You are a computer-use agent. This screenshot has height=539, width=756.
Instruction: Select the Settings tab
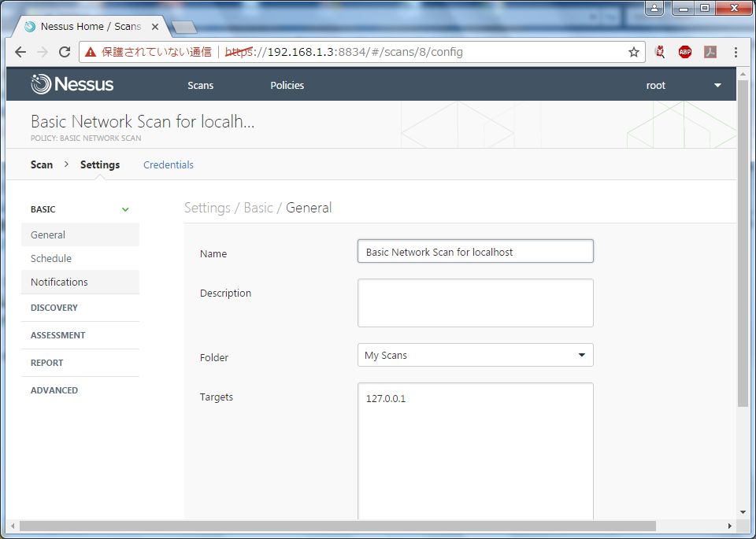tap(100, 164)
